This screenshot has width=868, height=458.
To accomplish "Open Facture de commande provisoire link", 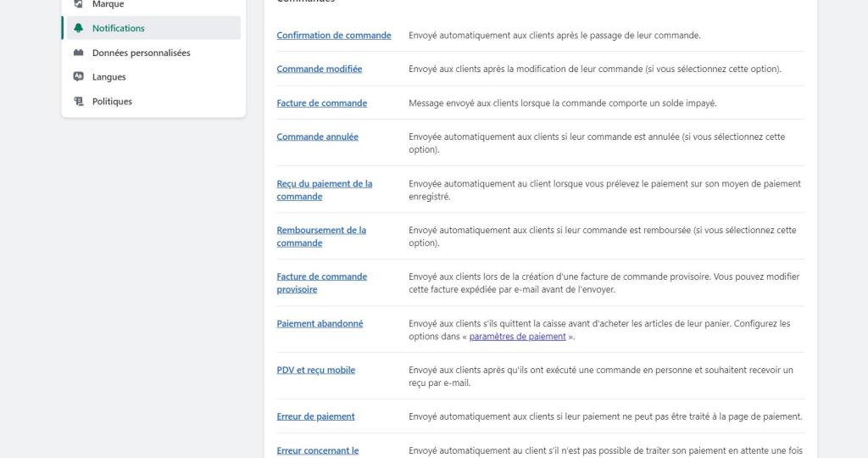I will point(321,283).
